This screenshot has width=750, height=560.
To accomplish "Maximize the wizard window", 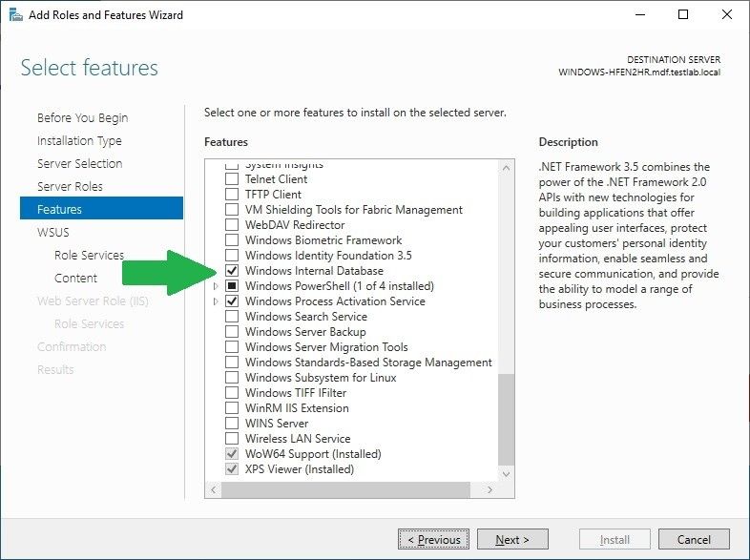I will point(683,14).
